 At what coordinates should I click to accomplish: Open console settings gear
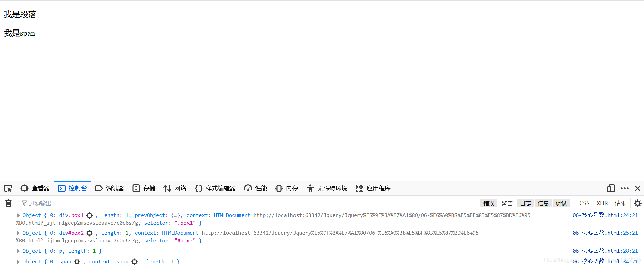pyautogui.click(x=638, y=203)
